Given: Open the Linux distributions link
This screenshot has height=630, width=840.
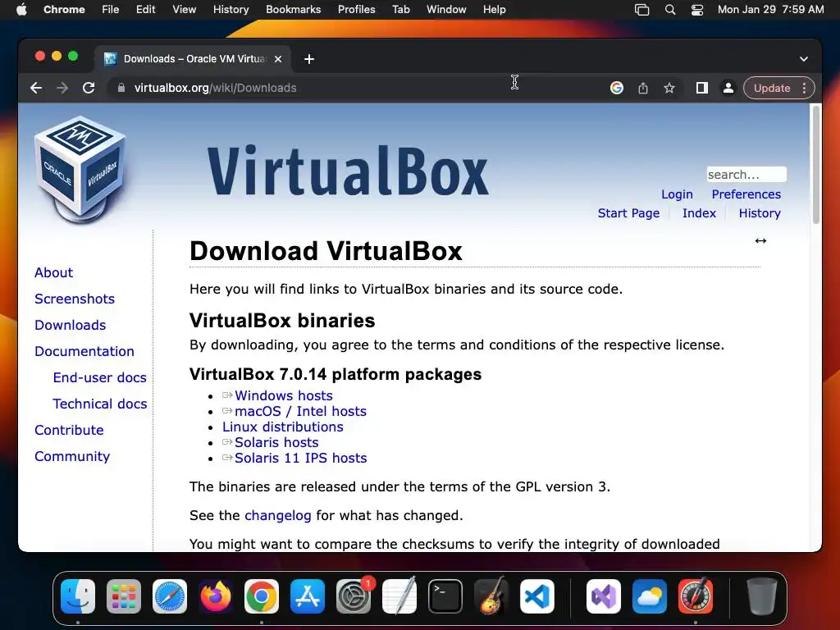Looking at the screenshot, I should coord(283,427).
